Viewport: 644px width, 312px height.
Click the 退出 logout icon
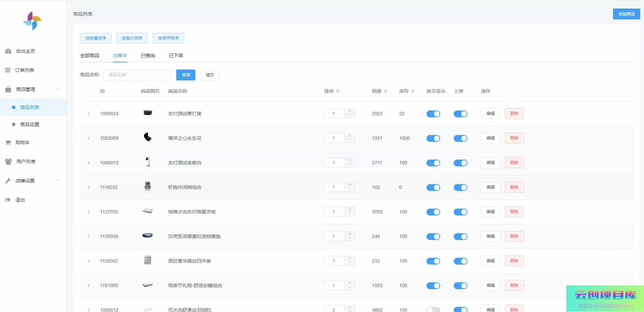point(8,200)
